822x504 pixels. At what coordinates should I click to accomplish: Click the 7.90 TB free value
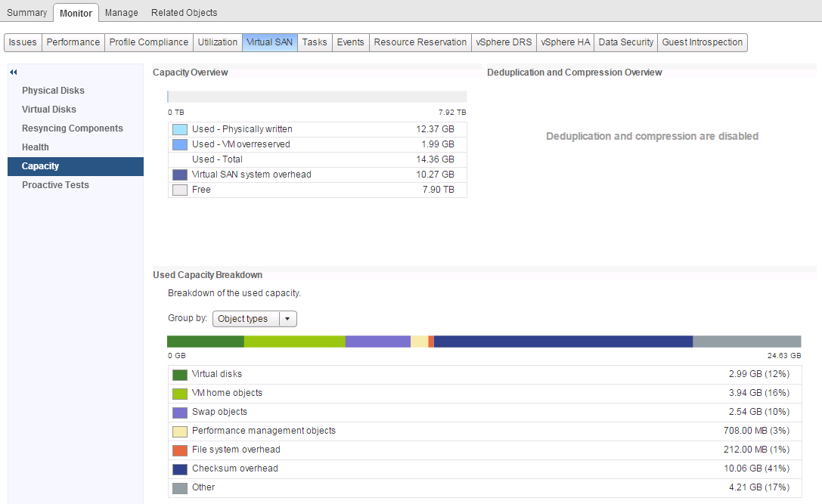[439, 190]
